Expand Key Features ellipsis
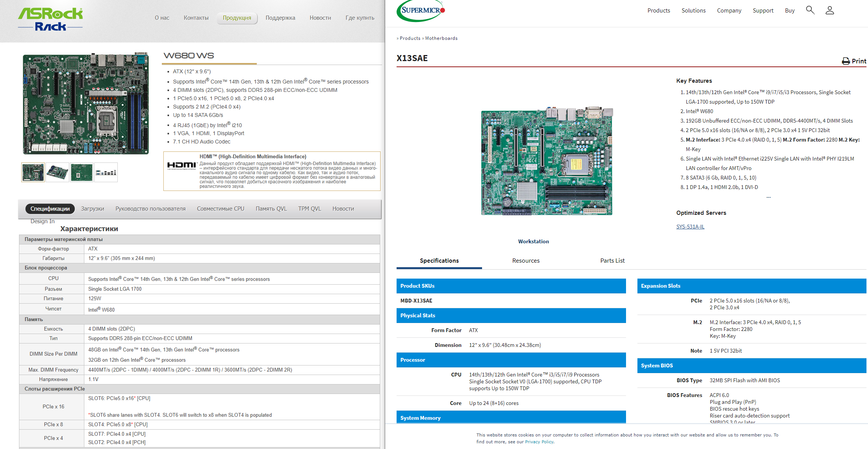868x449 pixels. click(768, 197)
